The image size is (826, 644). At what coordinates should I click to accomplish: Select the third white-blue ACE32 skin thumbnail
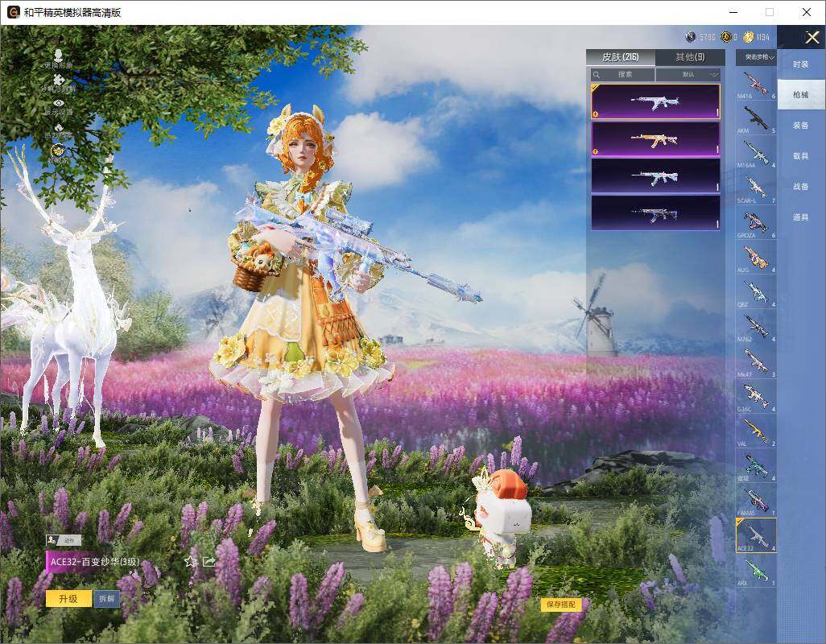655,177
